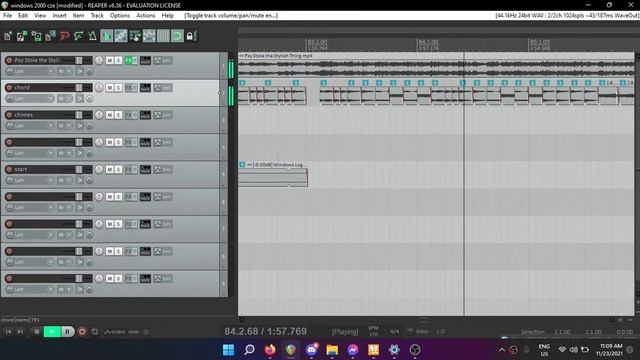Click the 4/4 time signature field

pos(394,331)
